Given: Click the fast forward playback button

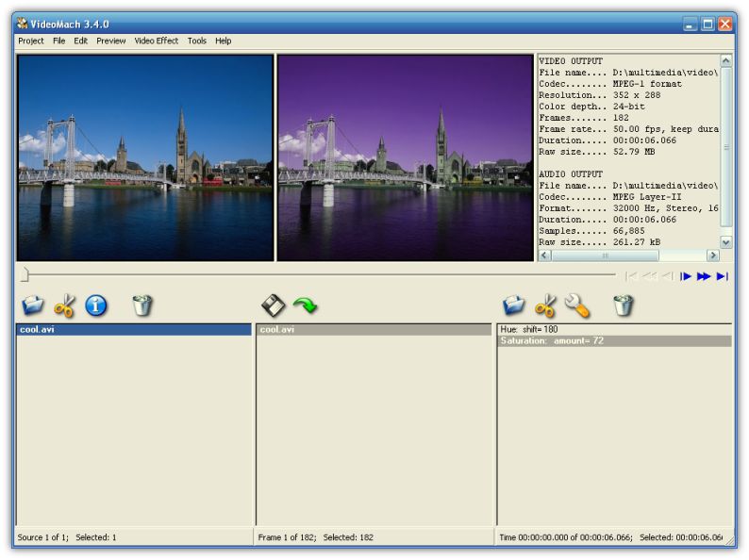Looking at the screenshot, I should pos(704,276).
